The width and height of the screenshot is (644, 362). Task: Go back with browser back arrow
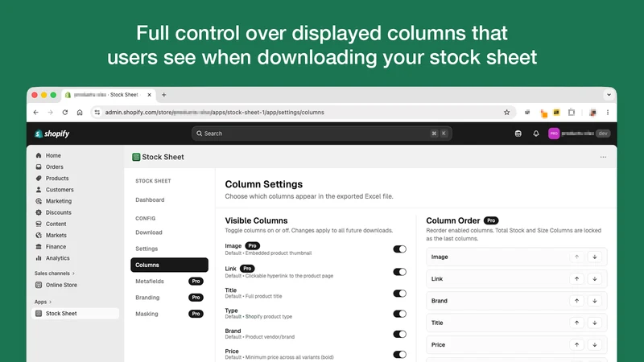(35, 113)
